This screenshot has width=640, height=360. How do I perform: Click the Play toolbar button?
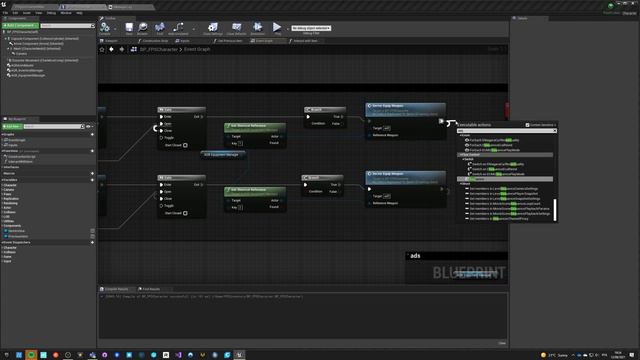pyautogui.click(x=277, y=27)
